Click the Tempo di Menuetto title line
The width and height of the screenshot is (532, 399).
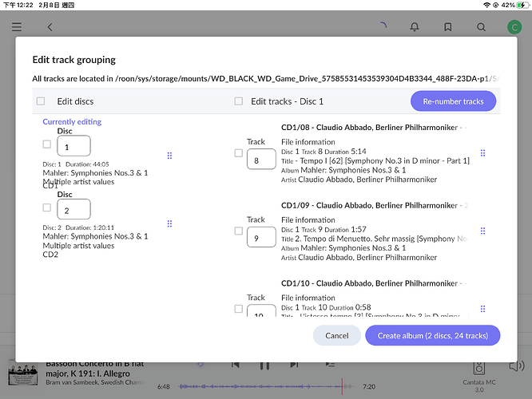pos(374,239)
